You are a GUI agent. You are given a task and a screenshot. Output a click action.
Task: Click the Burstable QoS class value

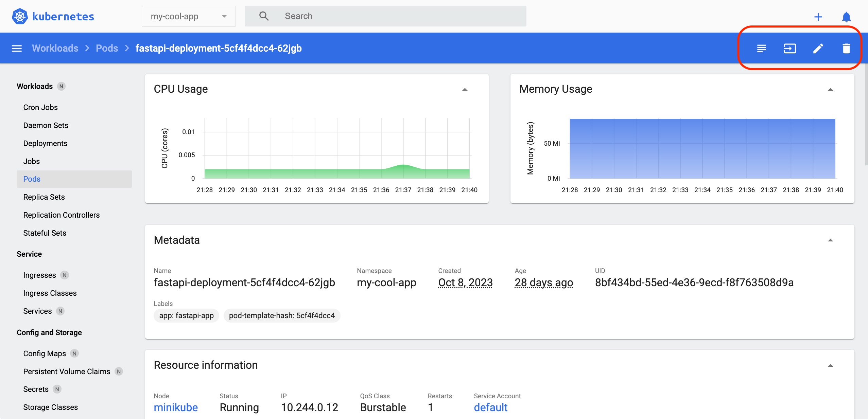click(x=383, y=407)
